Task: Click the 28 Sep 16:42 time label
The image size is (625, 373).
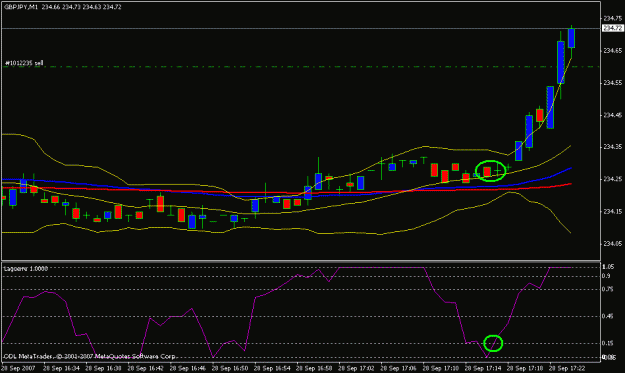Action: point(145,368)
